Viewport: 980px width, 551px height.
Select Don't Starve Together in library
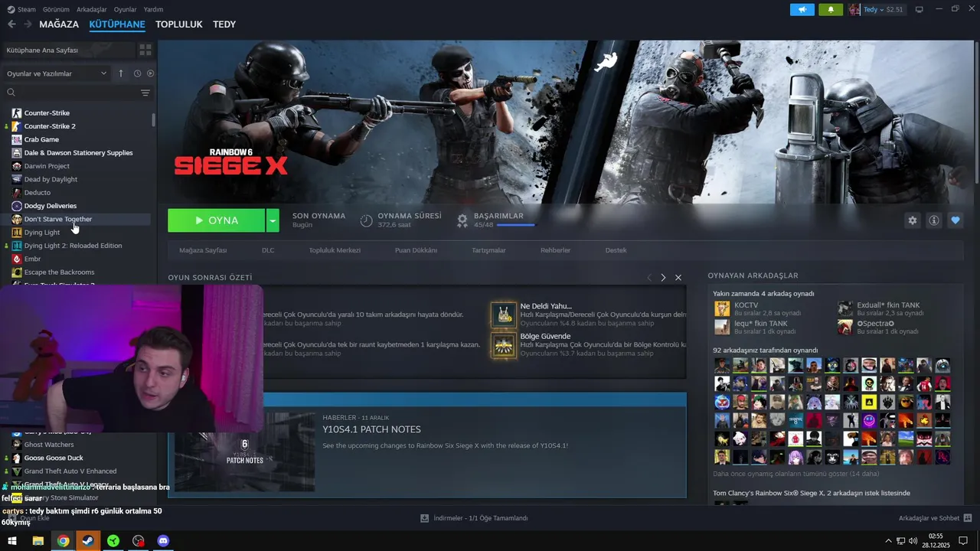coord(77,219)
